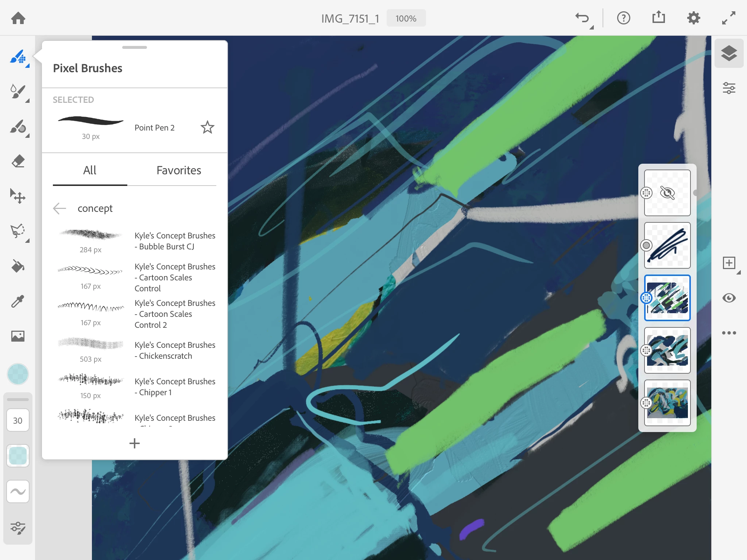Select the Move transform tool
Viewport: 747px width, 560px height.
click(x=18, y=196)
